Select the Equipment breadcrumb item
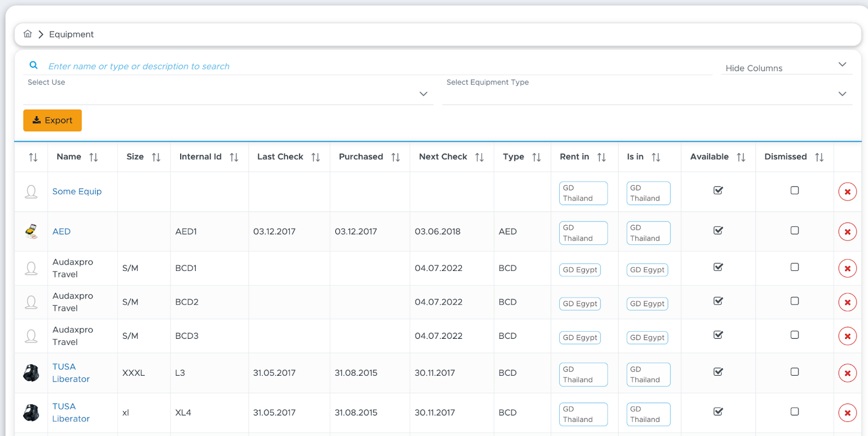Viewport: 868px width, 436px height. [x=71, y=34]
